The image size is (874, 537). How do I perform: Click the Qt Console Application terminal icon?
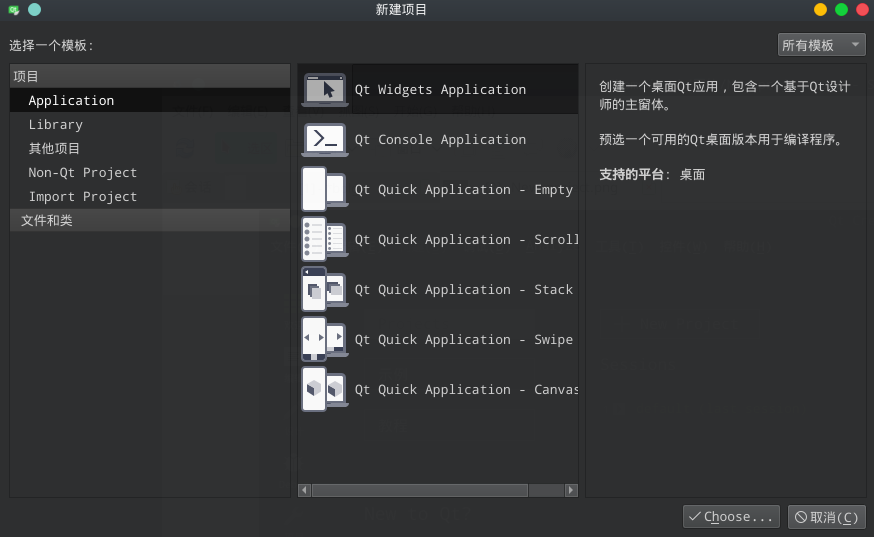[324, 140]
